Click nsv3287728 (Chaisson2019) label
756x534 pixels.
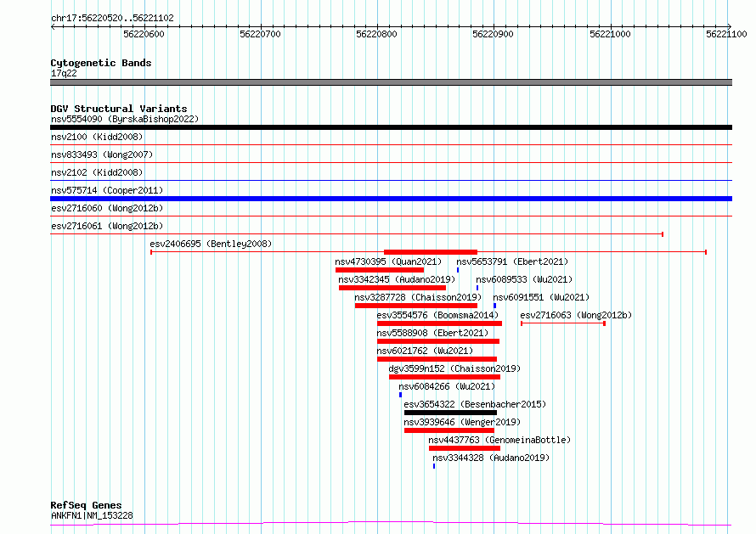coord(418,297)
